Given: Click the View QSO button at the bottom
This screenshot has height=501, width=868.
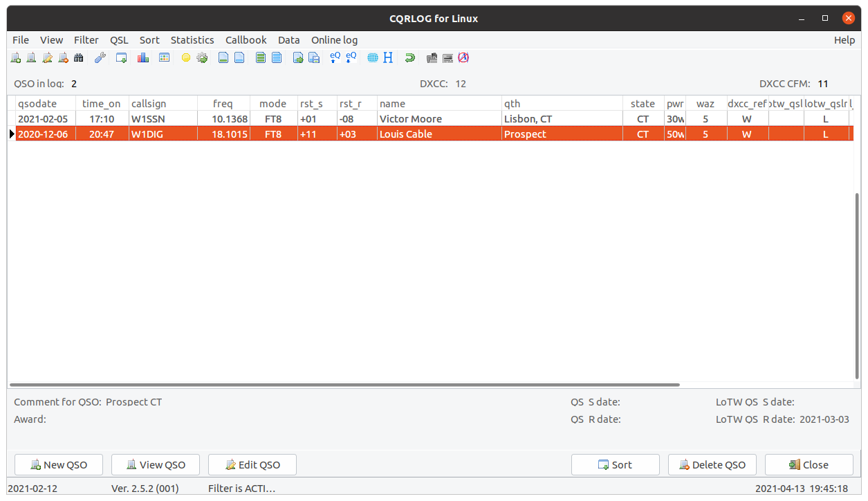Looking at the screenshot, I should [x=156, y=465].
